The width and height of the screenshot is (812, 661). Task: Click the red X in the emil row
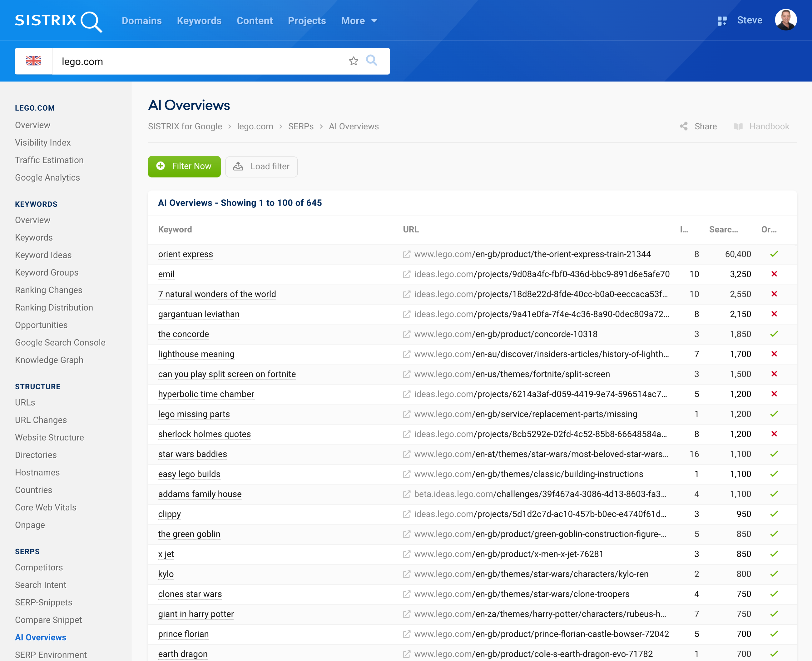click(774, 274)
